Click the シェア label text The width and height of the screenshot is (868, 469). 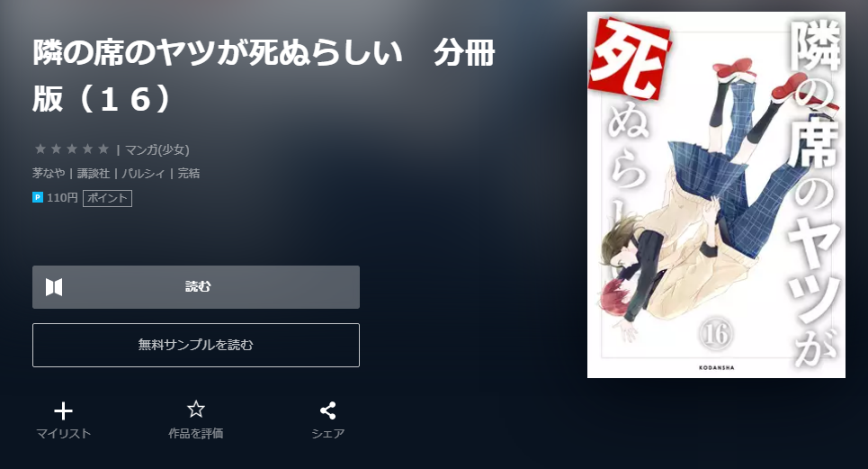pos(327,434)
